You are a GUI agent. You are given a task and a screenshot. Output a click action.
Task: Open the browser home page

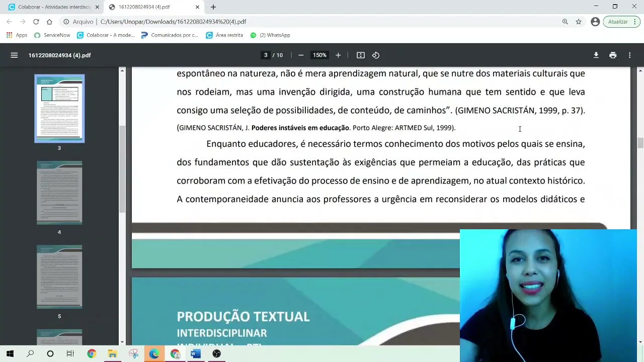click(49, 22)
